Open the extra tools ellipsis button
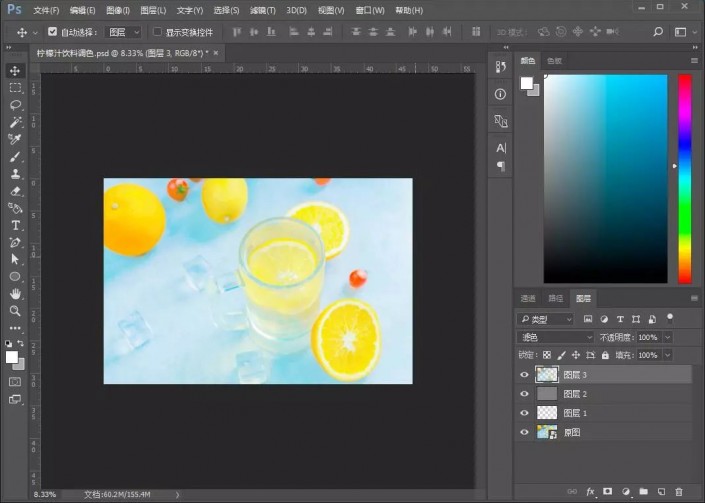 [x=15, y=328]
